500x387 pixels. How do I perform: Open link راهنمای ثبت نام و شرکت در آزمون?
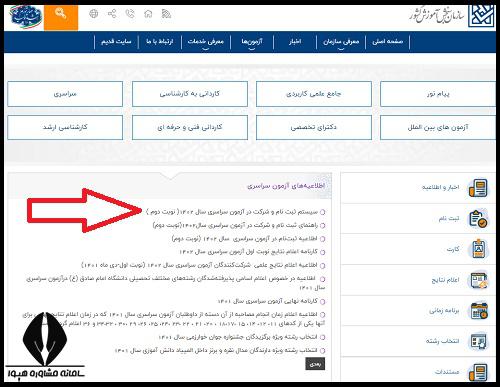point(236,225)
